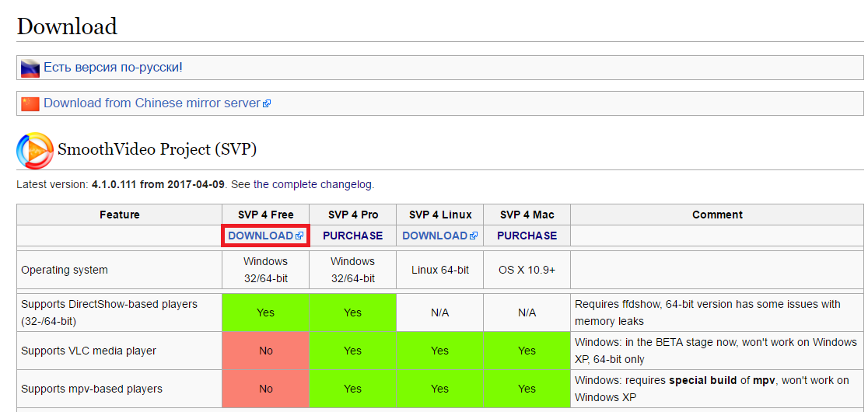Click 'Supports VLC media player' row label
The image size is (868, 412).
coord(89,351)
